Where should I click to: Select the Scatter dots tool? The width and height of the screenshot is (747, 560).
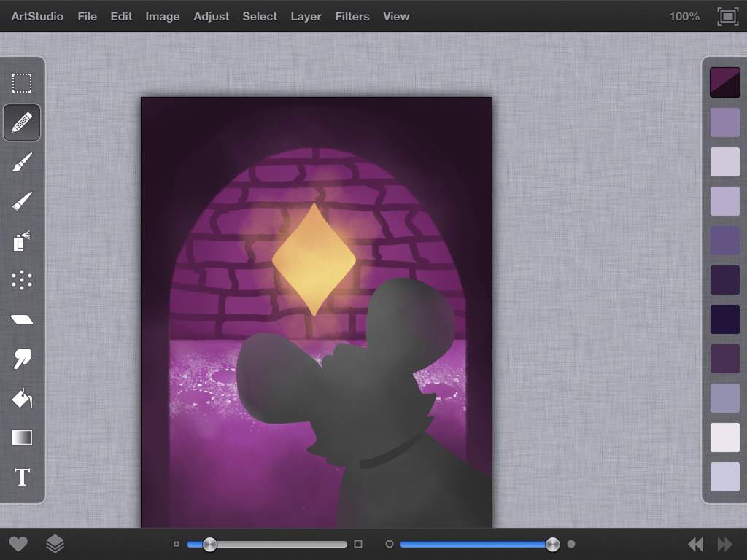(x=22, y=280)
